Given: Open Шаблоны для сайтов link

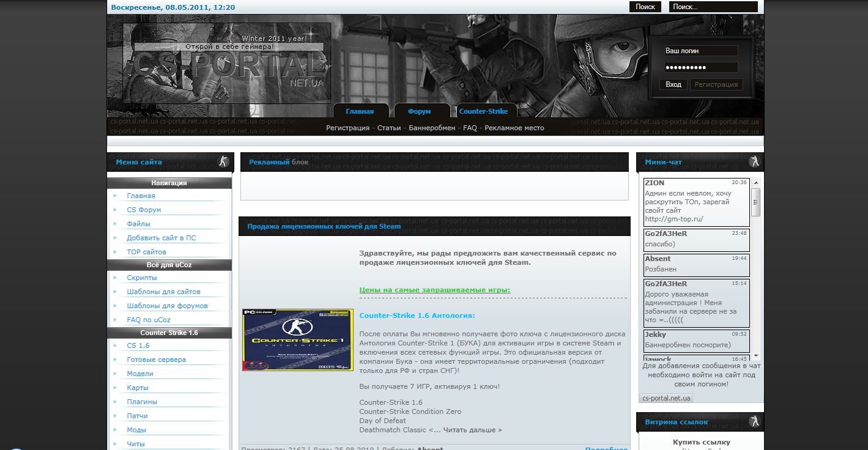Looking at the screenshot, I should pos(163,292).
